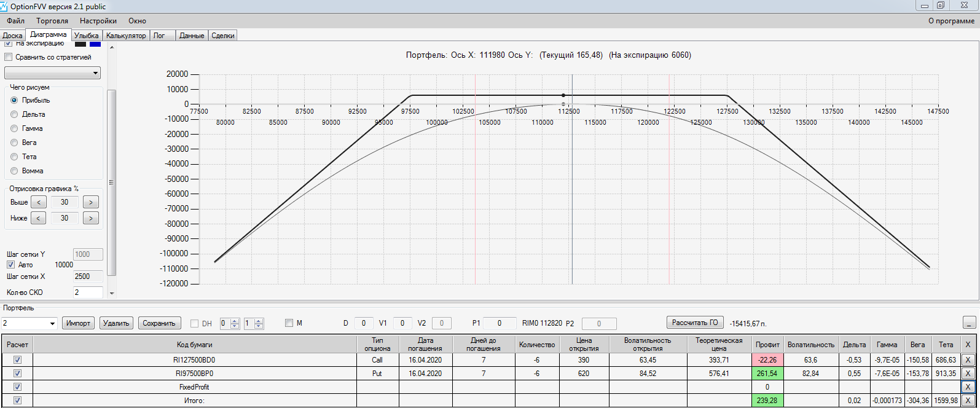Click the 261,54 profit cell

(767, 374)
